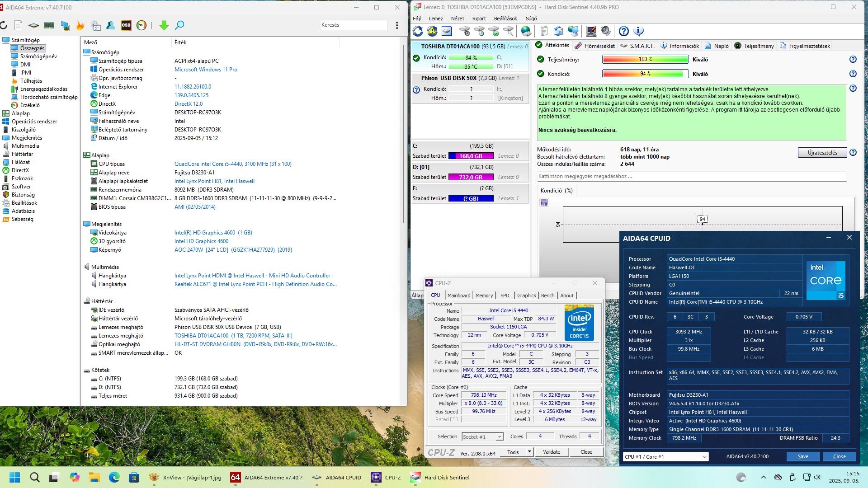Click the memory RAM module toolbar icon
Screen dimensions: 868x488
click(49, 25)
